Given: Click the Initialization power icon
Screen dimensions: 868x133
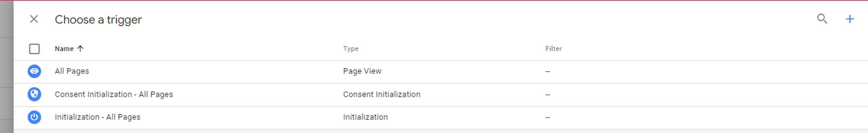Looking at the screenshot, I should pyautogui.click(x=34, y=117).
